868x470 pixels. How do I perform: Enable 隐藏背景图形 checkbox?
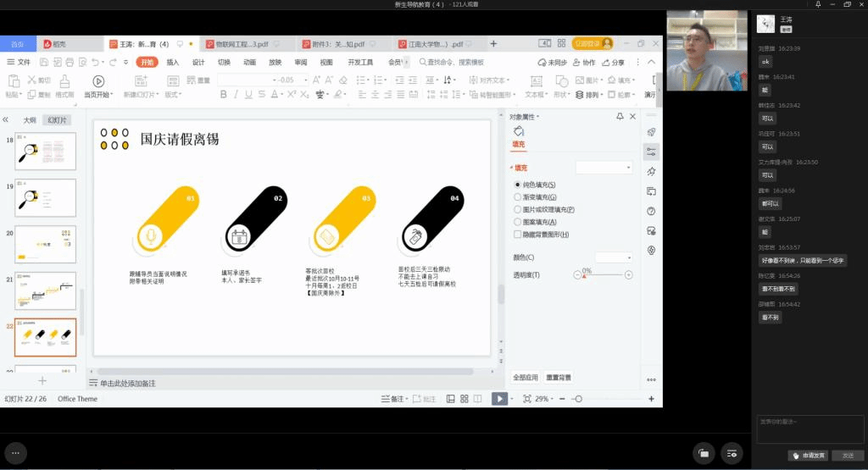[x=518, y=235]
